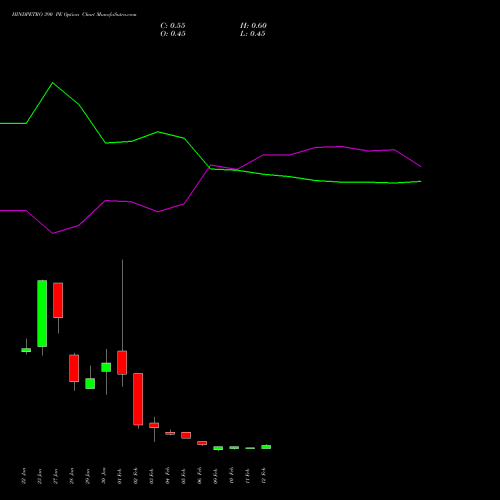This screenshot has width=500, height=500.
Task: Click the green indicator line's highest peak
Action: (53, 83)
